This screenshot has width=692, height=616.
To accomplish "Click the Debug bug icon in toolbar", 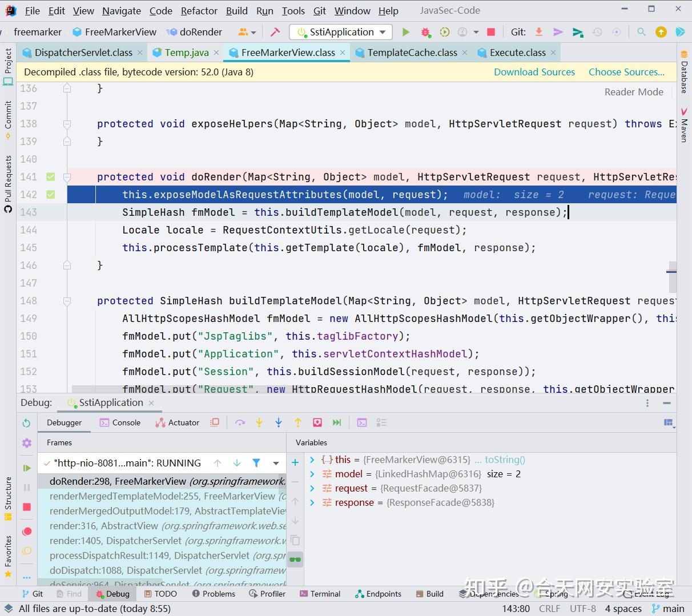I will pos(425,32).
